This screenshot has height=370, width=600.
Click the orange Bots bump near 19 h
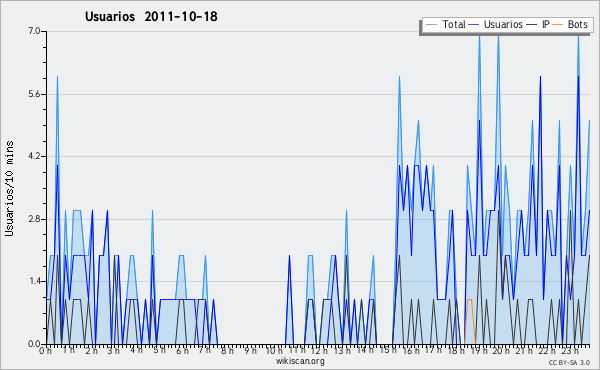(470, 321)
